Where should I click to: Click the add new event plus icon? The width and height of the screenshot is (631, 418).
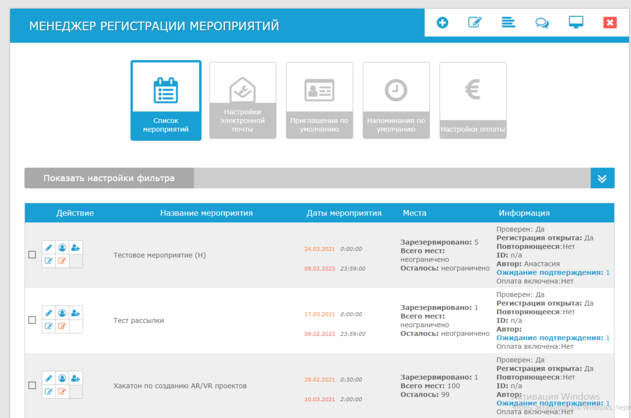[442, 23]
